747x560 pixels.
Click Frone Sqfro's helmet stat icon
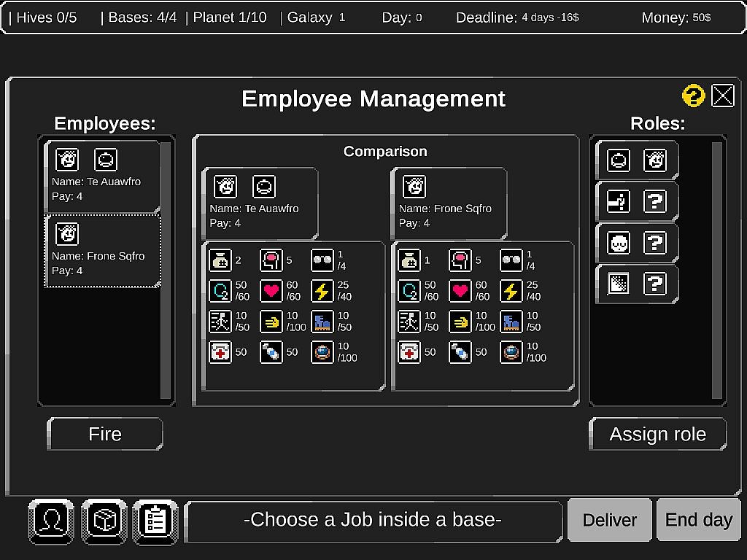tap(511, 352)
